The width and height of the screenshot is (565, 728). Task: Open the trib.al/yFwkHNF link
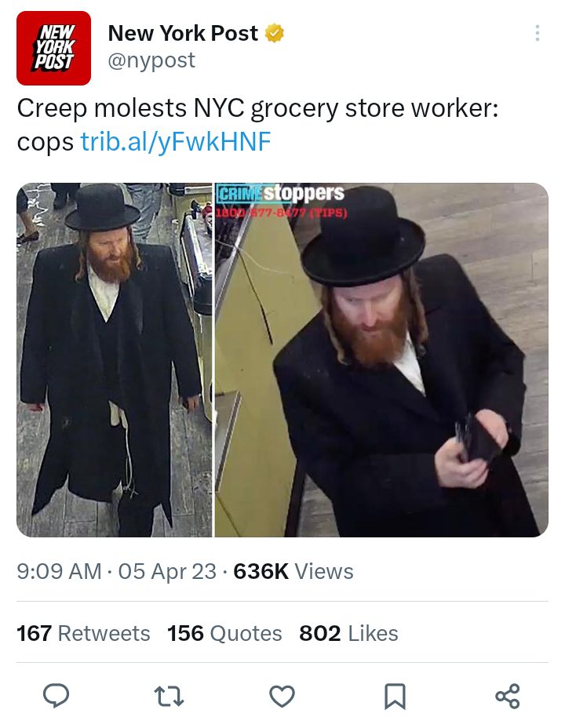176,142
